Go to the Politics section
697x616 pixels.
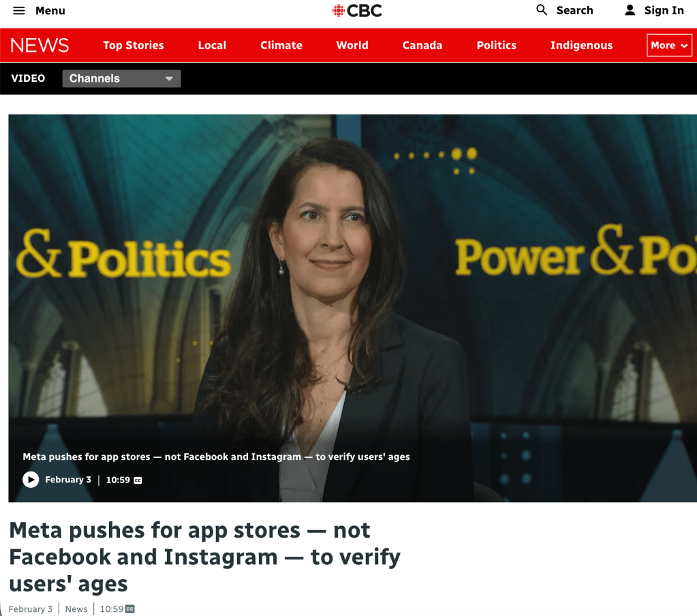coord(497,46)
